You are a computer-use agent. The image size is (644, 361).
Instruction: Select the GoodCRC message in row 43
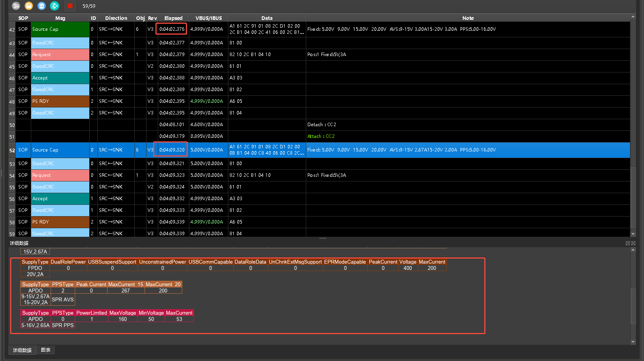60,43
